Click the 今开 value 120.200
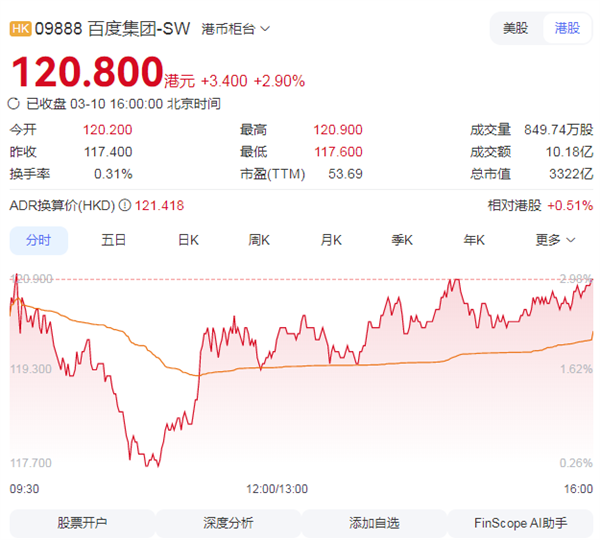600x540 pixels. (108, 130)
